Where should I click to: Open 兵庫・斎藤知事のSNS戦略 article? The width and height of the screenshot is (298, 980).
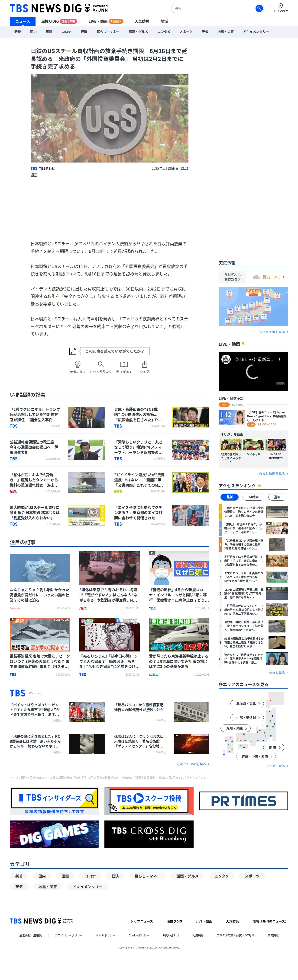(x=162, y=417)
